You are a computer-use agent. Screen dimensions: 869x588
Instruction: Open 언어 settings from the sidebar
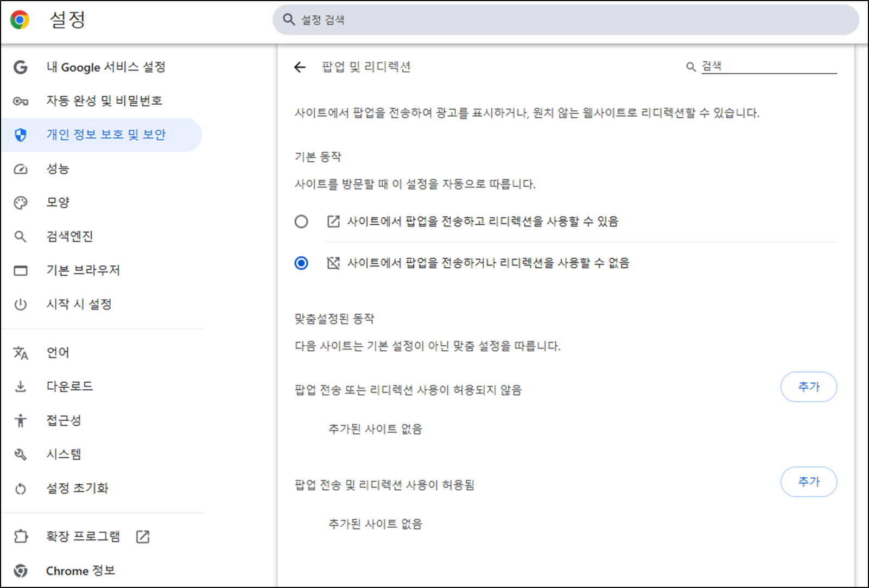(57, 352)
